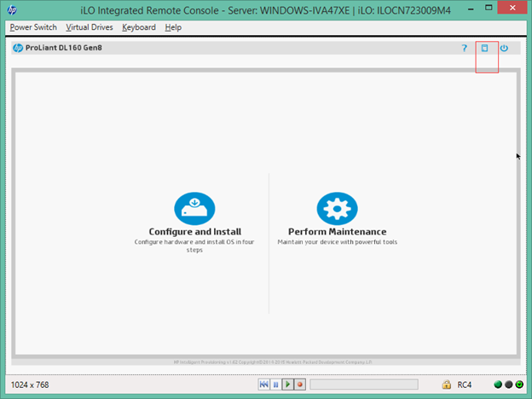The width and height of the screenshot is (532, 399).
Task: Click the system information page icon
Action: 484,49
